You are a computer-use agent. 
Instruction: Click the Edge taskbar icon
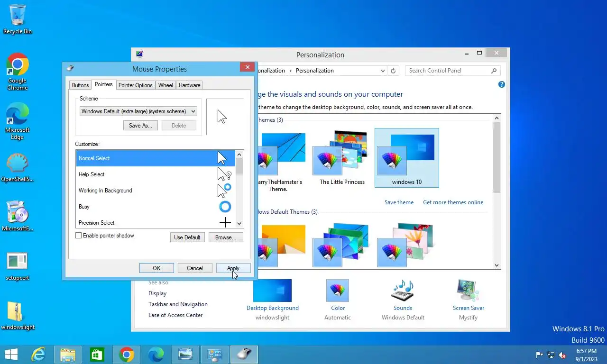click(156, 355)
